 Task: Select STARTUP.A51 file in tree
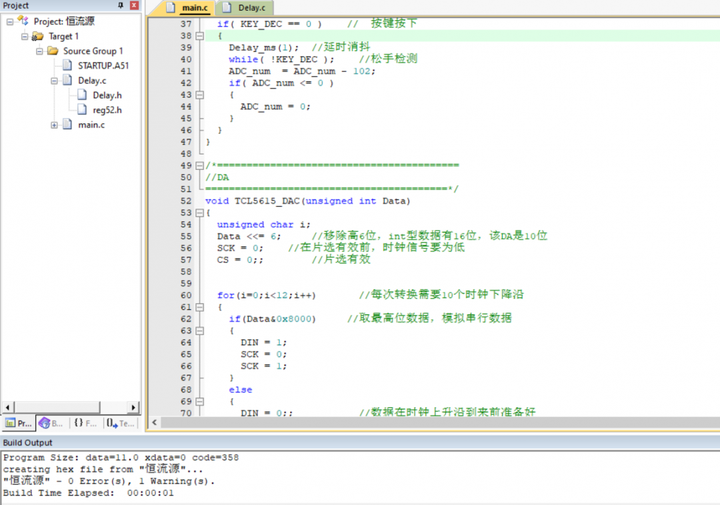pyautogui.click(x=103, y=66)
